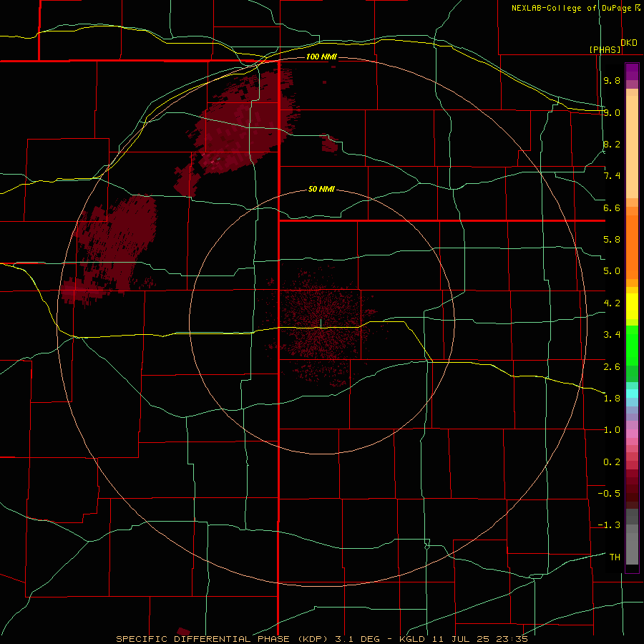Screen dimensions: 644x644
Task: Select the 5.0 scale value
Action: pyautogui.click(x=612, y=271)
